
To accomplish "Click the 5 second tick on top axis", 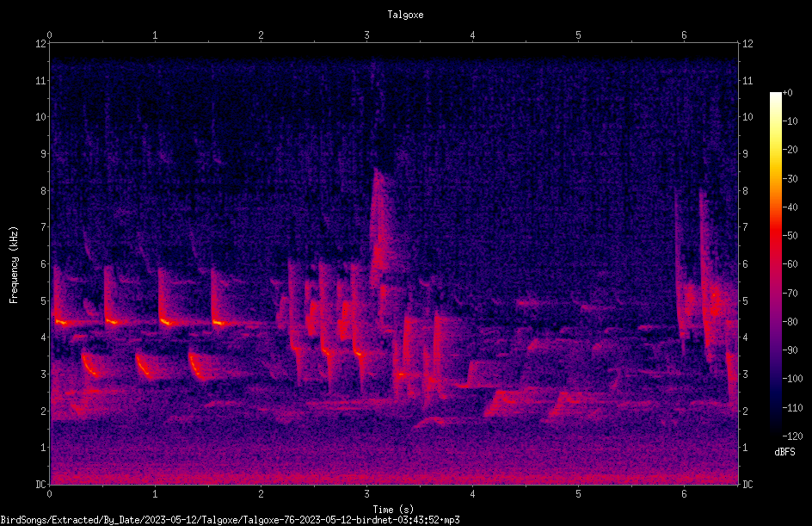I will pos(578,35).
